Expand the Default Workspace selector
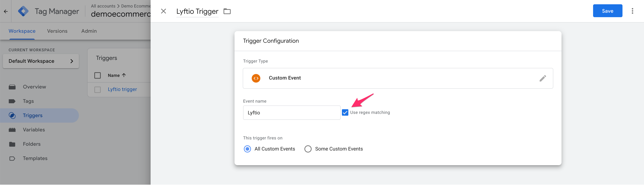Viewport: 644px width, 192px height. tap(41, 61)
